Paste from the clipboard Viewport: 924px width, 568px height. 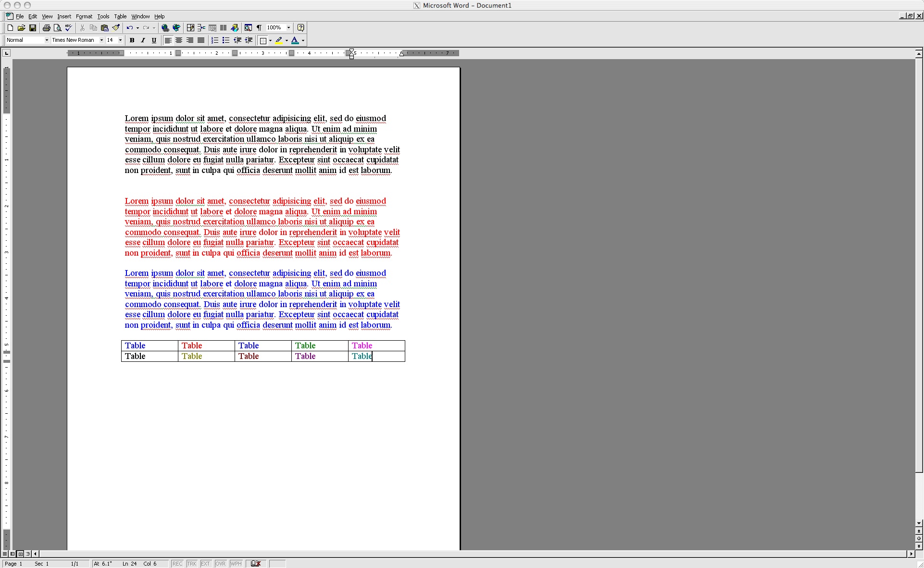(x=105, y=28)
